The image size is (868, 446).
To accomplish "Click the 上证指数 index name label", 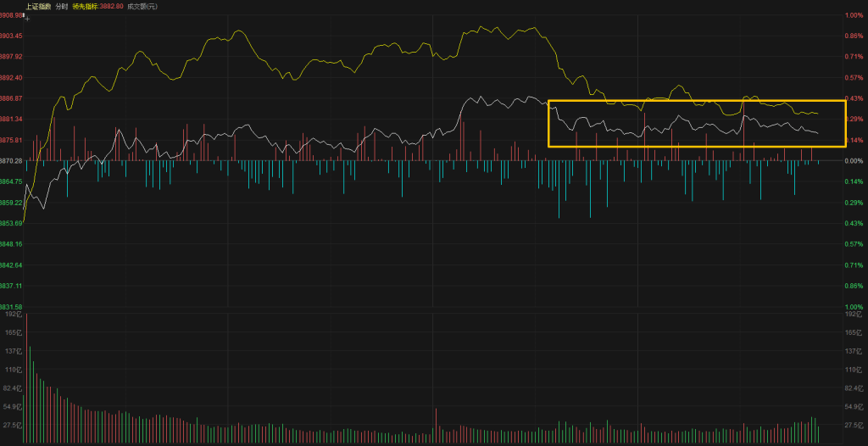I will [38, 6].
